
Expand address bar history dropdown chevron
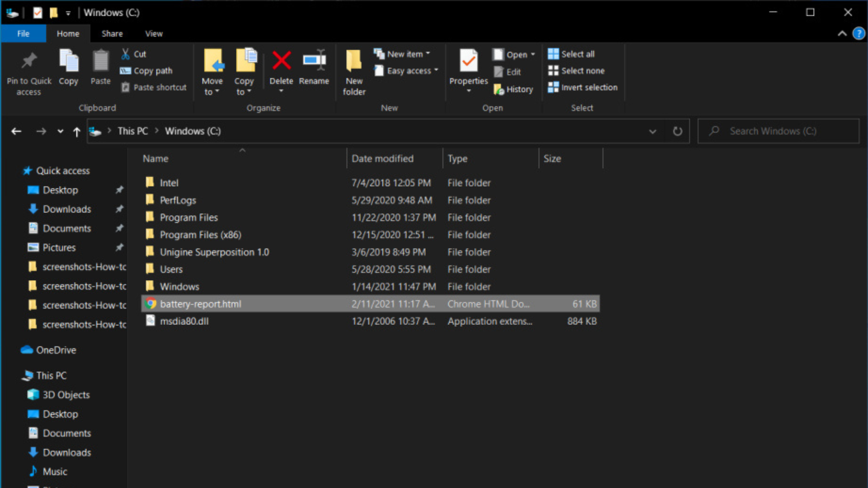[x=652, y=131]
